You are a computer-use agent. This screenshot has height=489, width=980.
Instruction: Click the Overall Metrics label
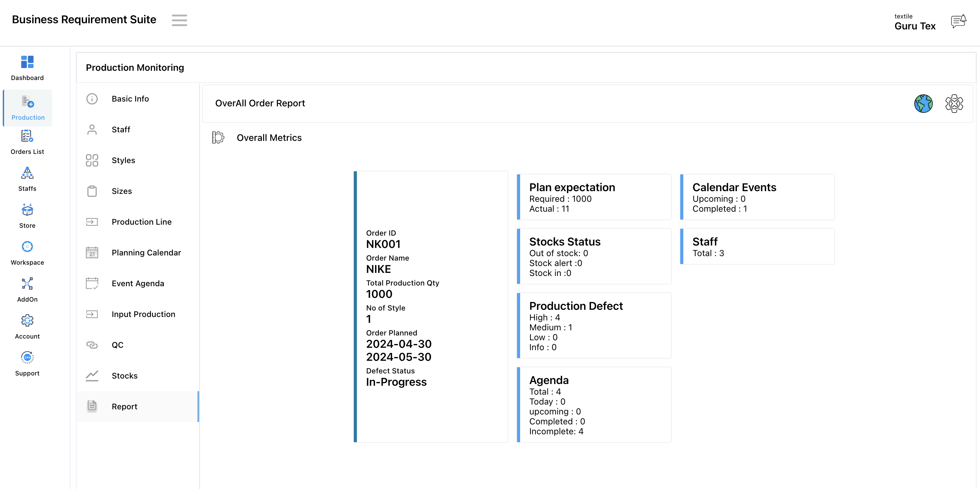tap(269, 138)
